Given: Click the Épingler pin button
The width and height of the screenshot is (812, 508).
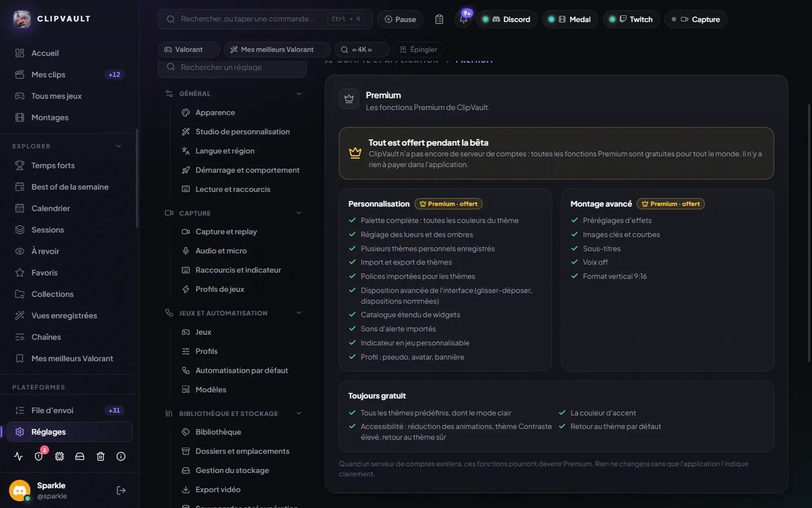Looking at the screenshot, I should pos(418,50).
